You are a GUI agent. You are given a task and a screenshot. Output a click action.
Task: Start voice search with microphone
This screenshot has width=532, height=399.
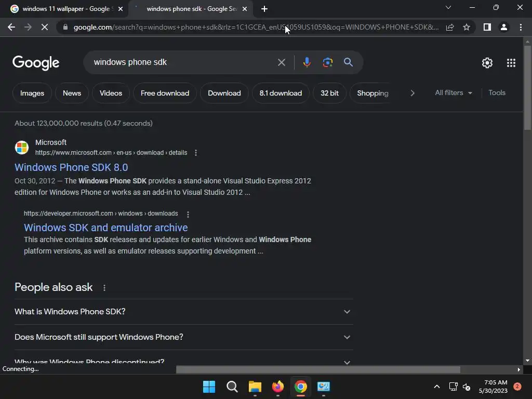(307, 62)
